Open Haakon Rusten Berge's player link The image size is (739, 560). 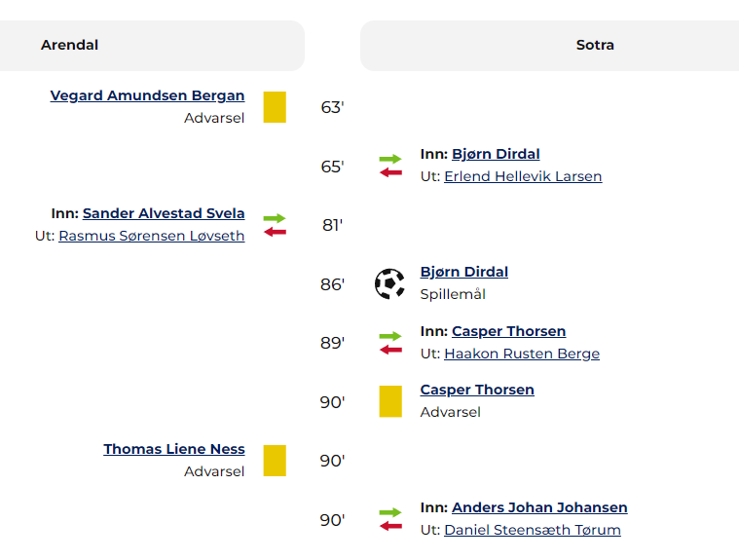pyautogui.click(x=522, y=354)
